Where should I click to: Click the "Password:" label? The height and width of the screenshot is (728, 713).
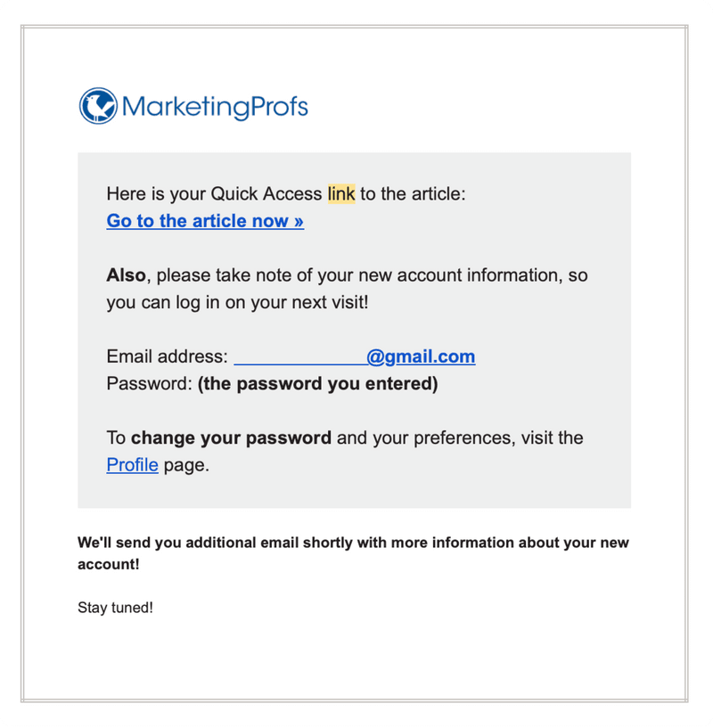(149, 384)
